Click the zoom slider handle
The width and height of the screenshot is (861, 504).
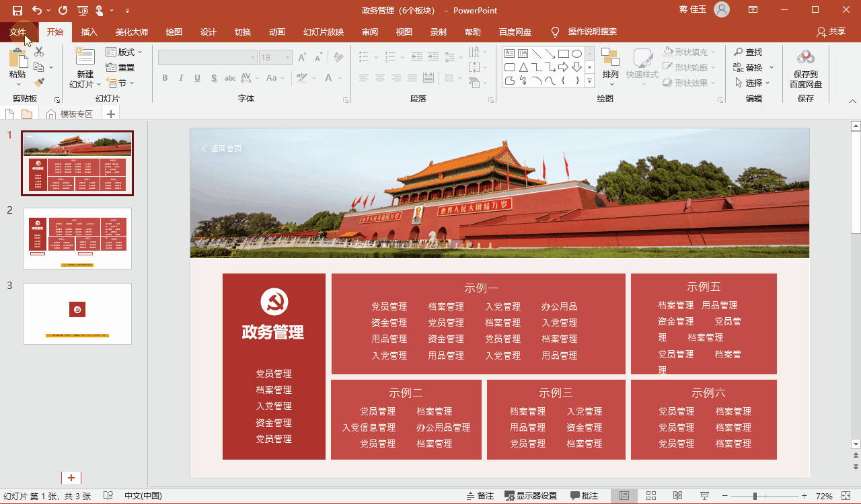[x=755, y=496]
